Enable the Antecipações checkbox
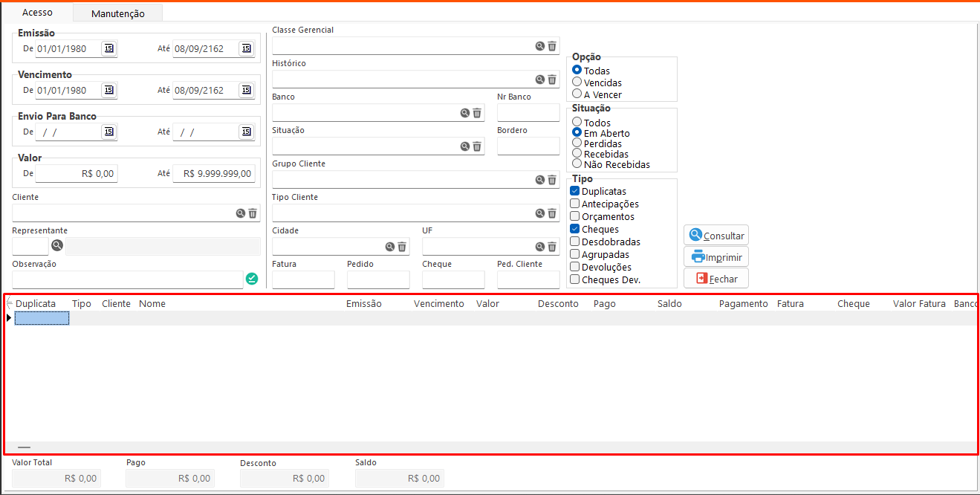The height and width of the screenshot is (495, 980). tap(575, 204)
